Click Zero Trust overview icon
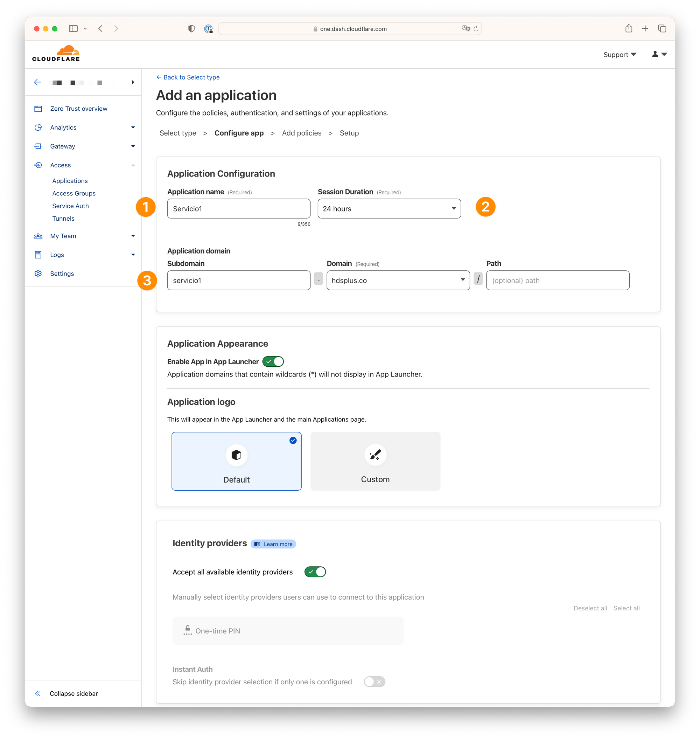This screenshot has width=700, height=740. coord(38,109)
